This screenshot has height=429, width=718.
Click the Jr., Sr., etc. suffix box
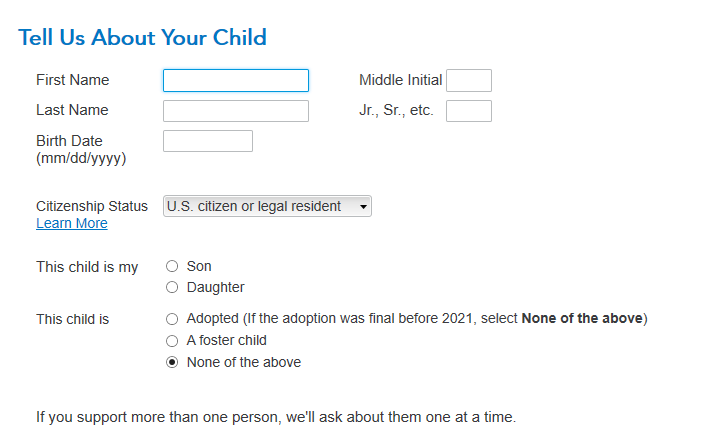468,111
